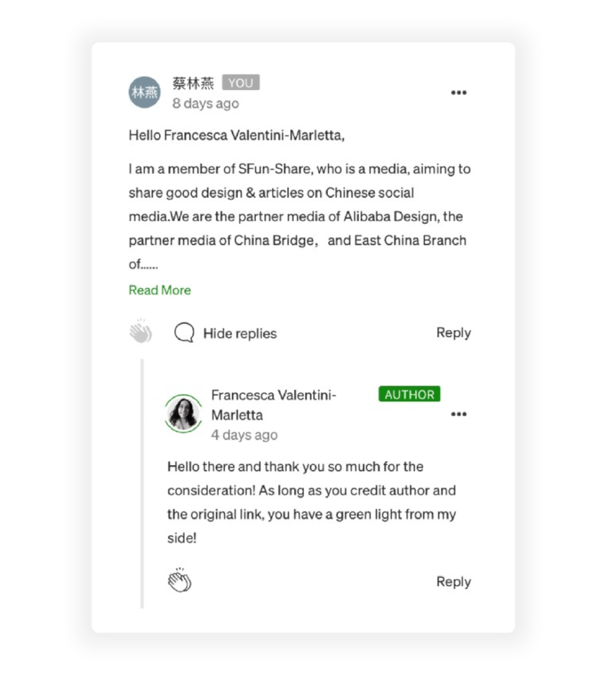Collapse thread via Hide replies text
Viewport: 616px width, 683px height.
point(240,334)
